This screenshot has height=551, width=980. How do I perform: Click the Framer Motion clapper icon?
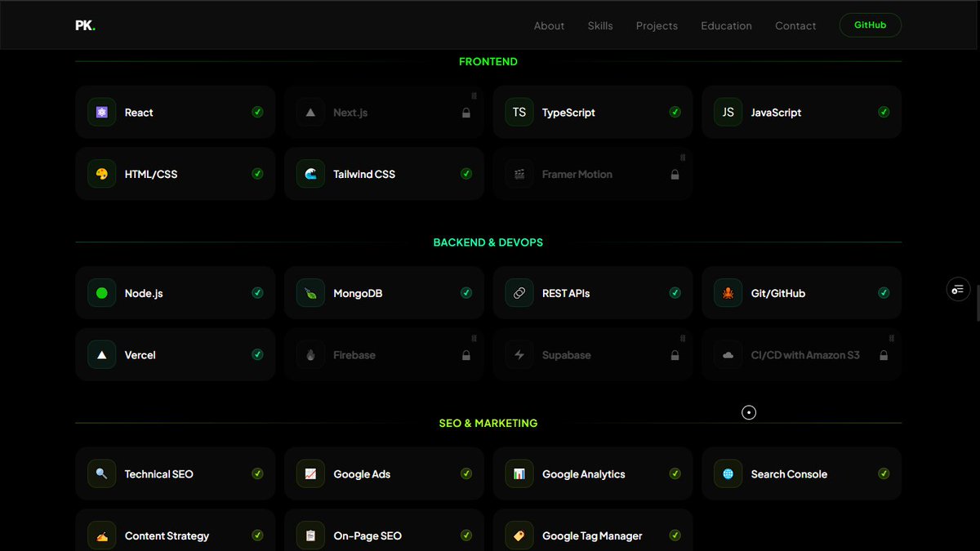coord(519,174)
